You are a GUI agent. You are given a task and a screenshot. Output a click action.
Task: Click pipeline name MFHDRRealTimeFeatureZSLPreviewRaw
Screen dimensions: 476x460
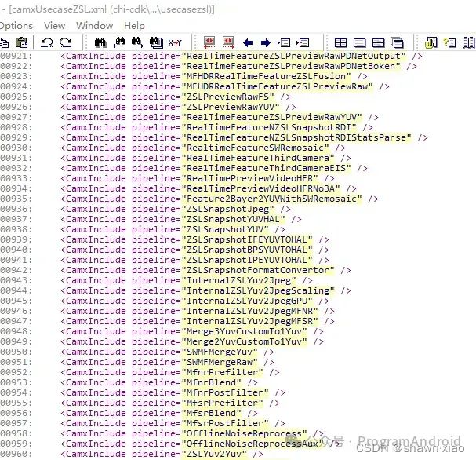[277, 86]
